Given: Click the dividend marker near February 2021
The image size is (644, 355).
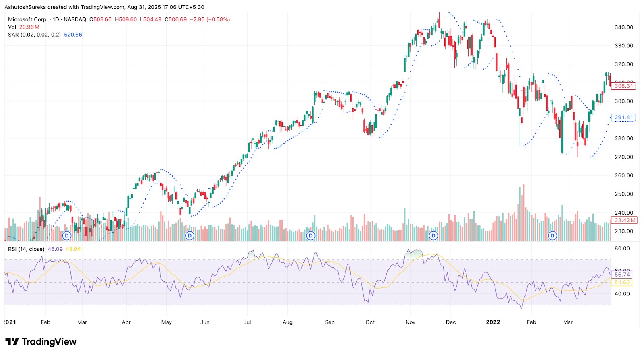Looking at the screenshot, I should click(x=67, y=236).
